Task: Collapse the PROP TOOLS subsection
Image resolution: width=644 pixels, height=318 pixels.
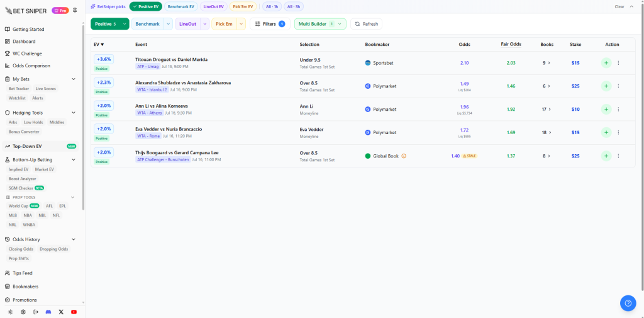Action: (x=73, y=197)
